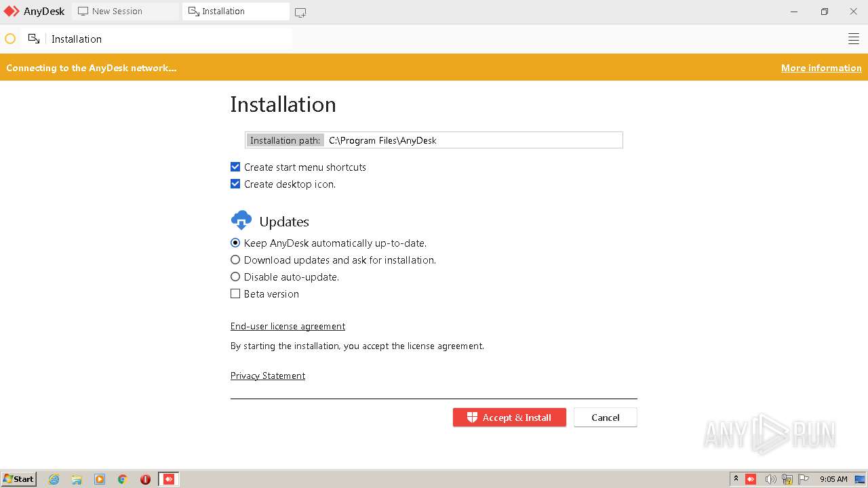This screenshot has height=488, width=868.
Task: Launch Internet Explorer from taskbar
Action: point(54,479)
